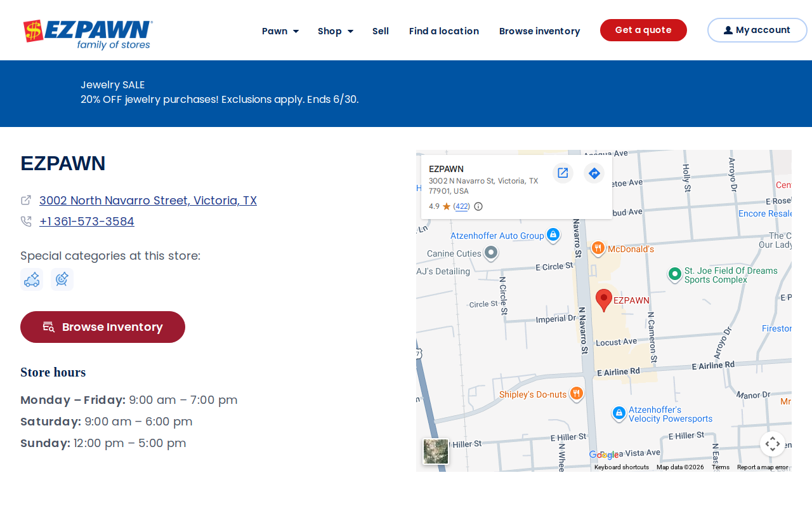
Task: Expand the Pawn dropdown menu
Action: pyautogui.click(x=280, y=30)
